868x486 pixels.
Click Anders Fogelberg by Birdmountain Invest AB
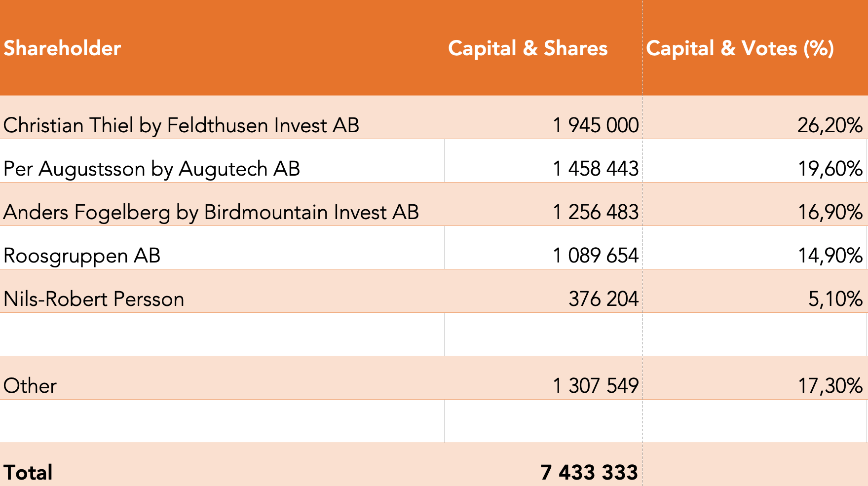click(x=211, y=212)
